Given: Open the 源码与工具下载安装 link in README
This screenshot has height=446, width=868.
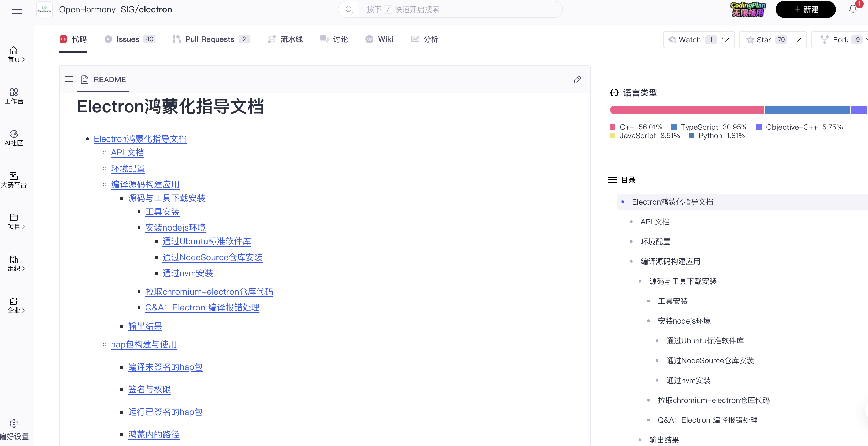Looking at the screenshot, I should (166, 198).
